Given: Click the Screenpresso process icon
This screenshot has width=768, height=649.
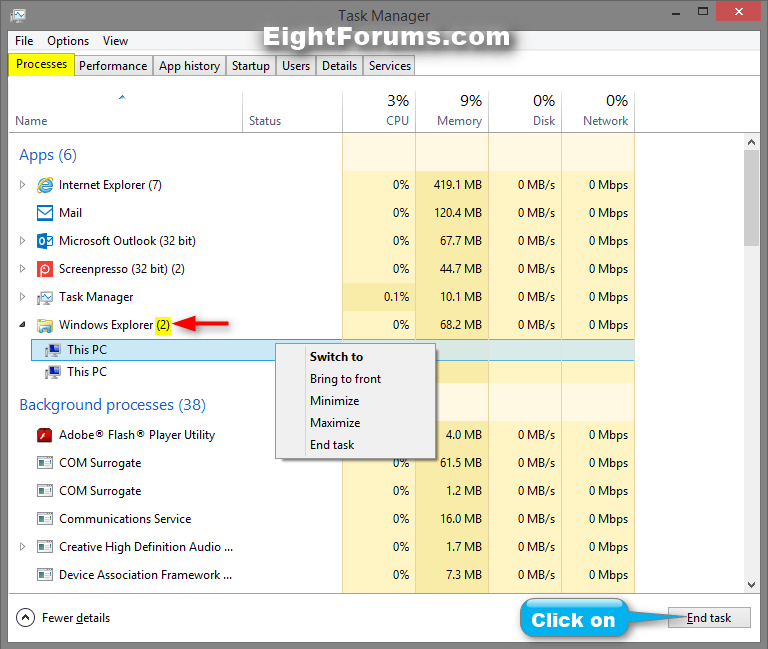Looking at the screenshot, I should tap(45, 269).
